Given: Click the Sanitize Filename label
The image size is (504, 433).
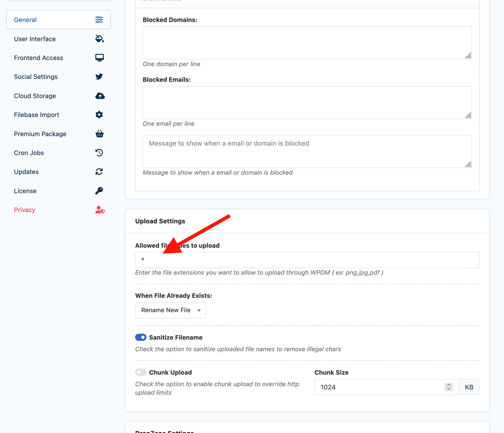Looking at the screenshot, I should click(176, 338).
